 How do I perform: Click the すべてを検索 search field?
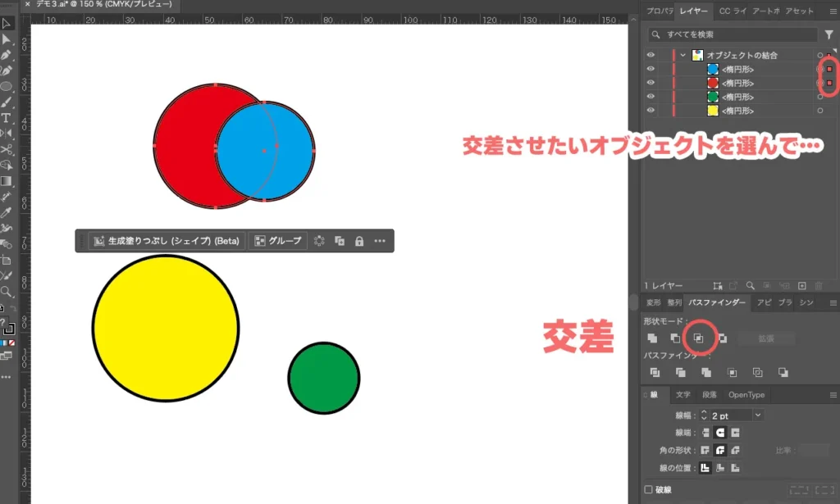tap(730, 34)
